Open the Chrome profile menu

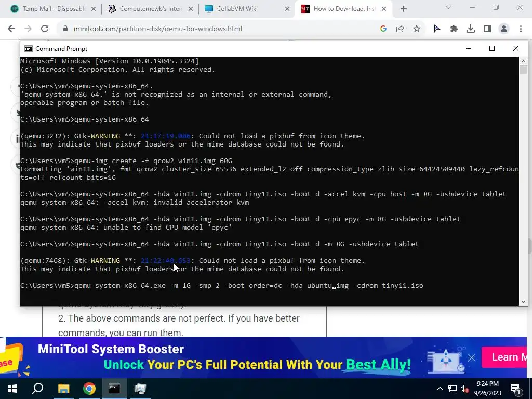(x=504, y=29)
